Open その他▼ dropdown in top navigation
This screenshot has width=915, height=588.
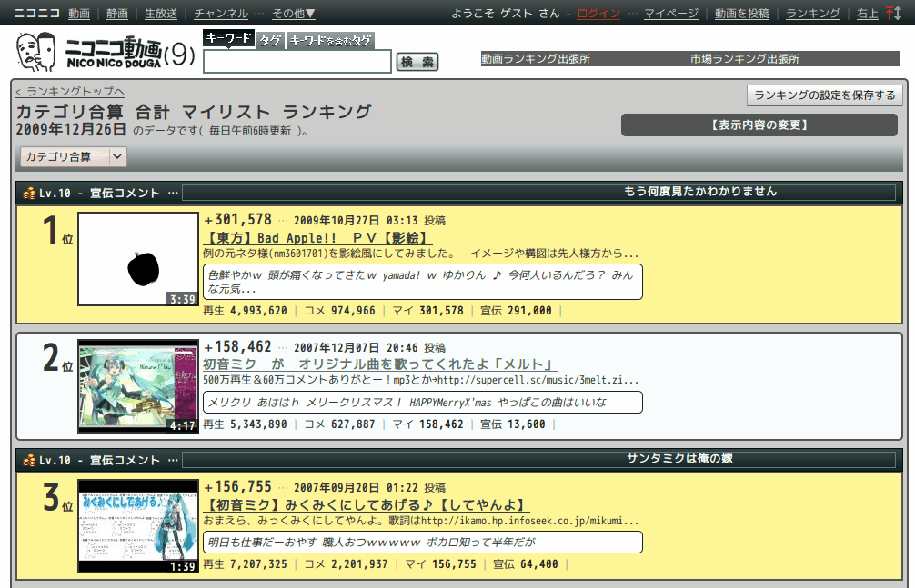[x=294, y=13]
